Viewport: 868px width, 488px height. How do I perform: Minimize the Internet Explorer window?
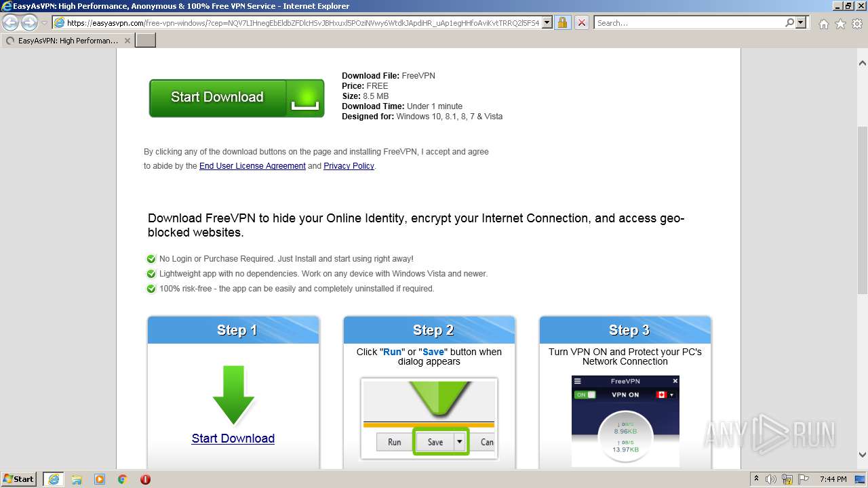coord(836,6)
